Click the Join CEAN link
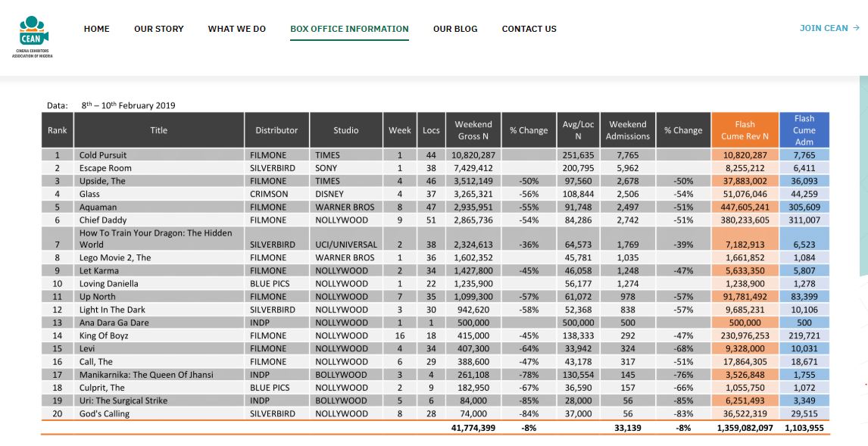 pyautogui.click(x=823, y=28)
